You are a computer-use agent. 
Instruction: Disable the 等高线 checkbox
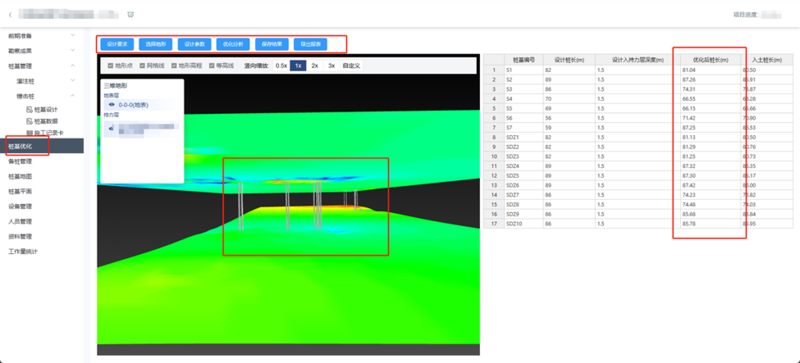tap(212, 66)
